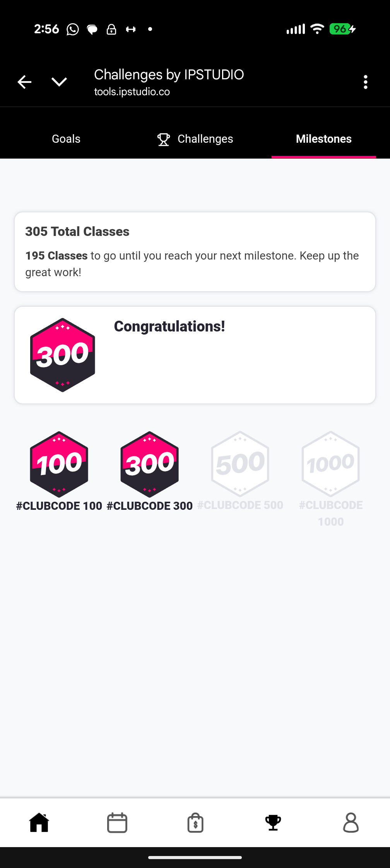Tap the #CLUBCODE 300 badge in the row
This screenshot has width=390, height=868.
pos(150,464)
